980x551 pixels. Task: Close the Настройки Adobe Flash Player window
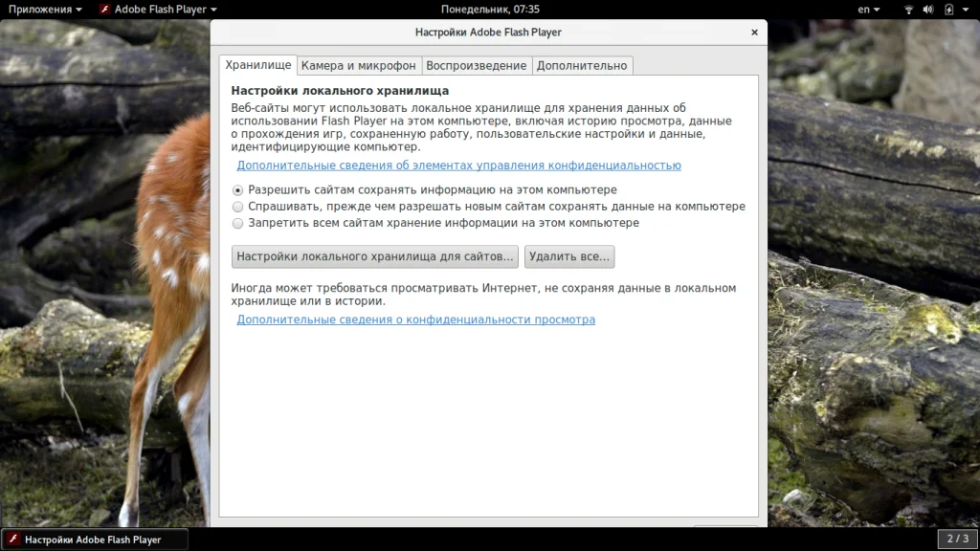754,32
